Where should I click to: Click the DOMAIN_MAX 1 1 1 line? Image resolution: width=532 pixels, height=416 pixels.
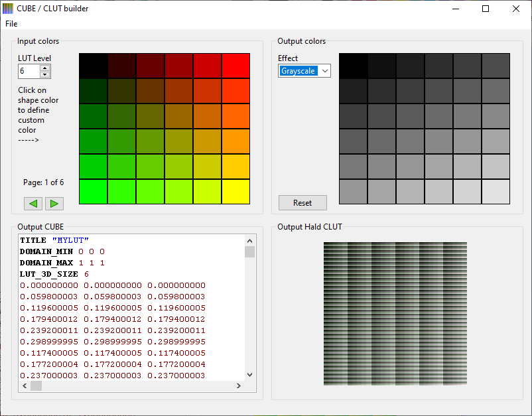point(62,263)
